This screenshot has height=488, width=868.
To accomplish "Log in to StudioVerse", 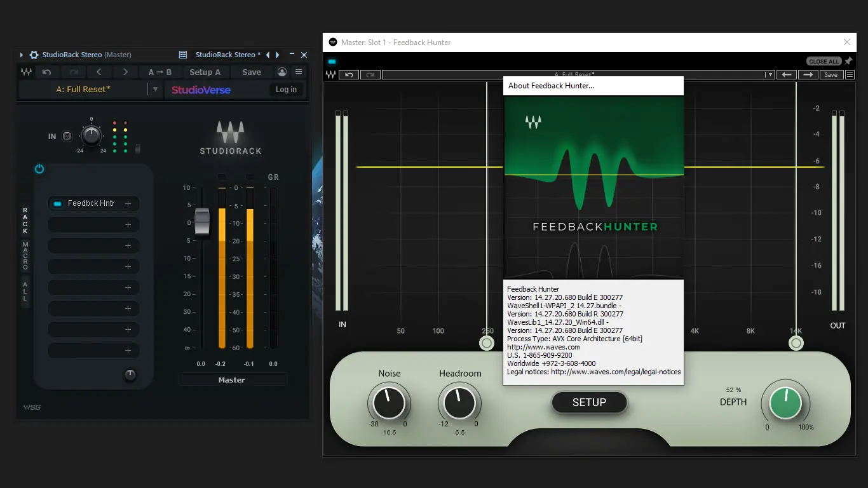I will (x=286, y=90).
